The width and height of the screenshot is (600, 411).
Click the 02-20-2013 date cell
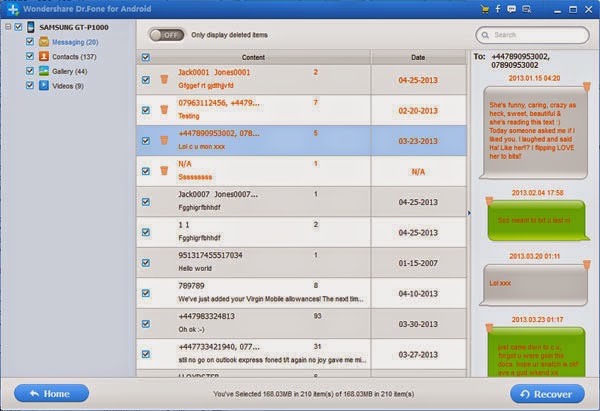coord(418,111)
